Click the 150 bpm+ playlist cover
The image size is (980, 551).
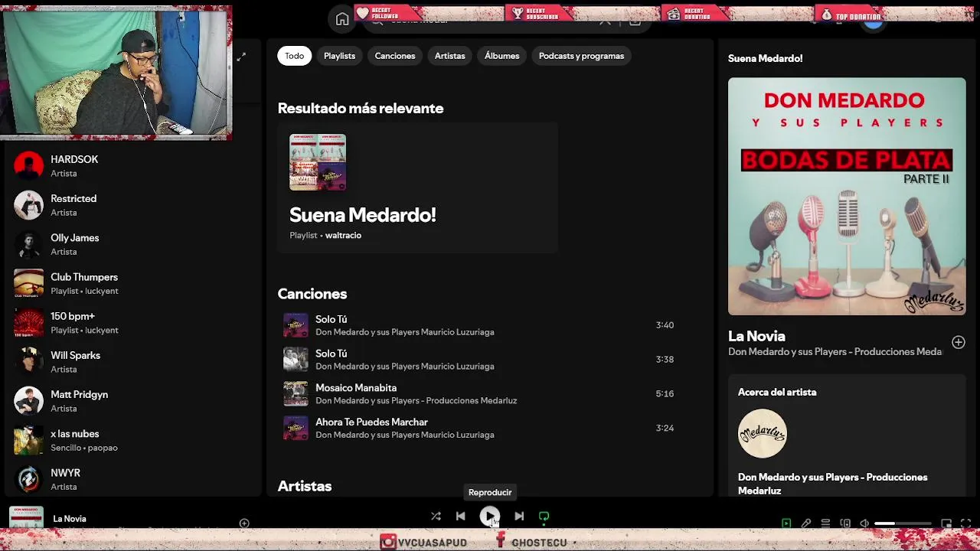pos(29,323)
